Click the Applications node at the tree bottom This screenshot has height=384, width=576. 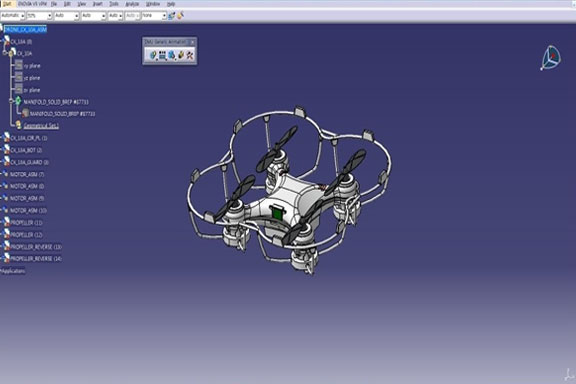(13, 271)
